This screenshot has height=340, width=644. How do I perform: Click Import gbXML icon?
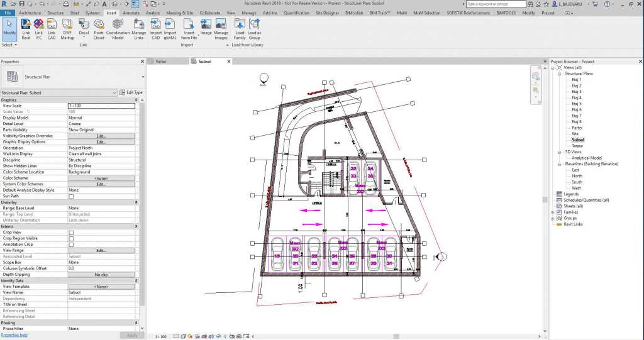(170, 25)
